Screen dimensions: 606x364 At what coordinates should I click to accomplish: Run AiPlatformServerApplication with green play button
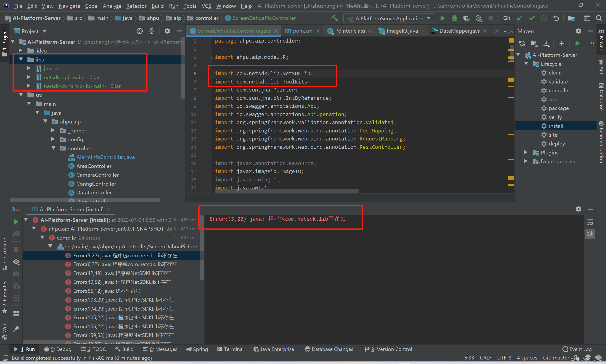[x=442, y=18]
